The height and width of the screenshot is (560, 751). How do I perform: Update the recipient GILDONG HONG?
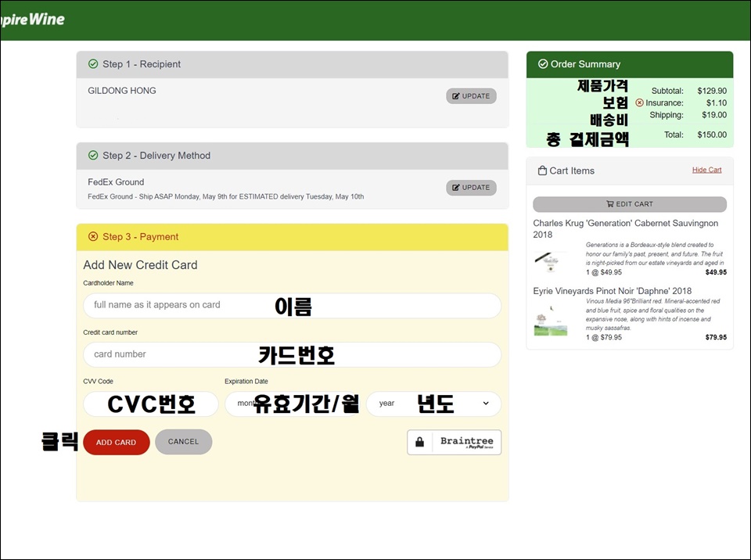click(471, 95)
